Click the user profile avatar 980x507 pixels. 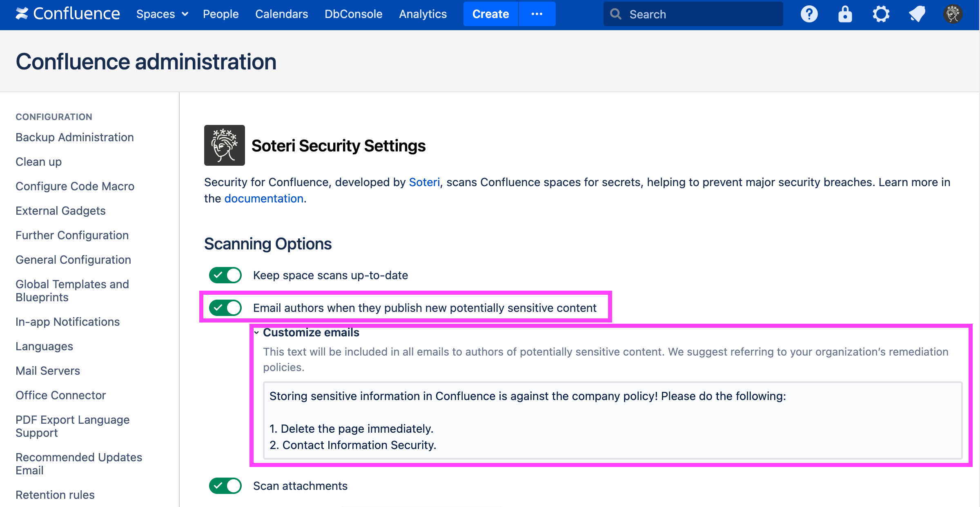[x=953, y=14]
